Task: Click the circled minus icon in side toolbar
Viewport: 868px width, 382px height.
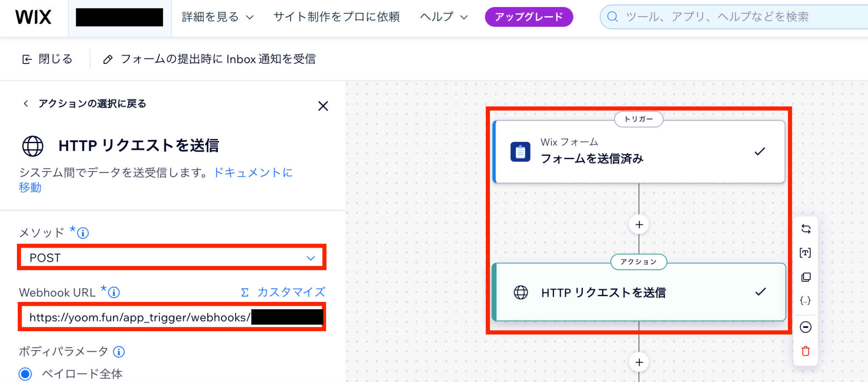Action: (x=806, y=327)
